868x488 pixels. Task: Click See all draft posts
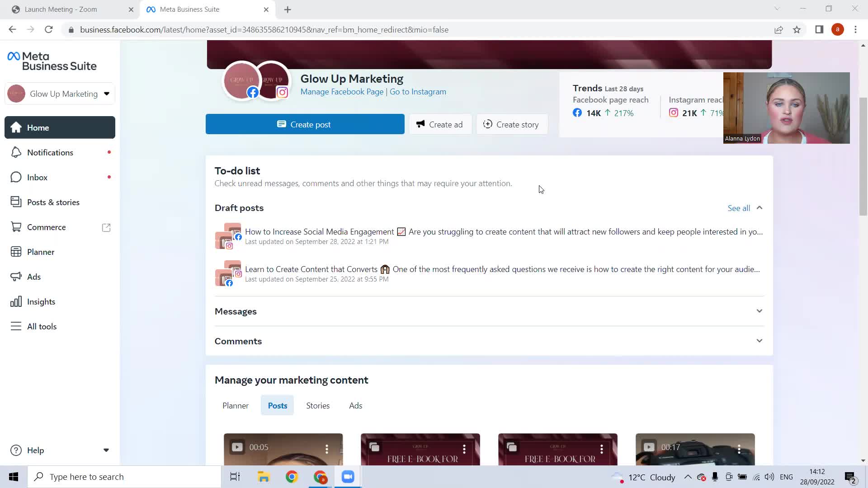coord(739,208)
